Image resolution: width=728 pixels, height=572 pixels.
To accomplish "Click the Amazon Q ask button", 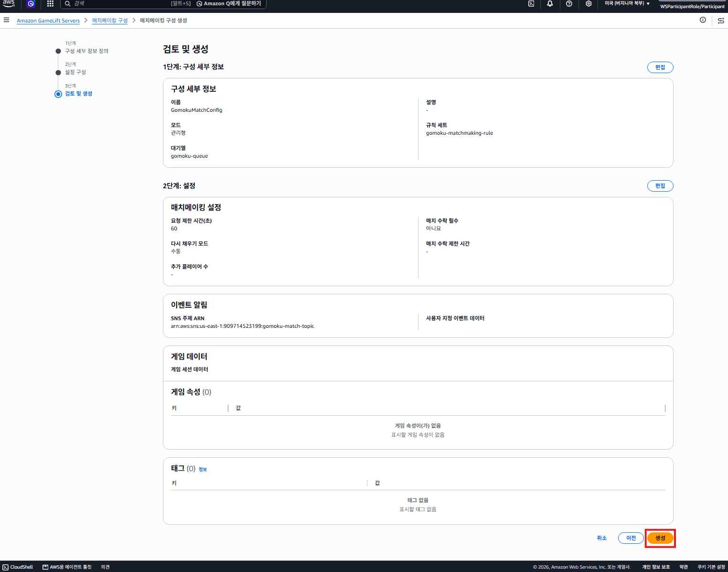I will (x=229, y=4).
